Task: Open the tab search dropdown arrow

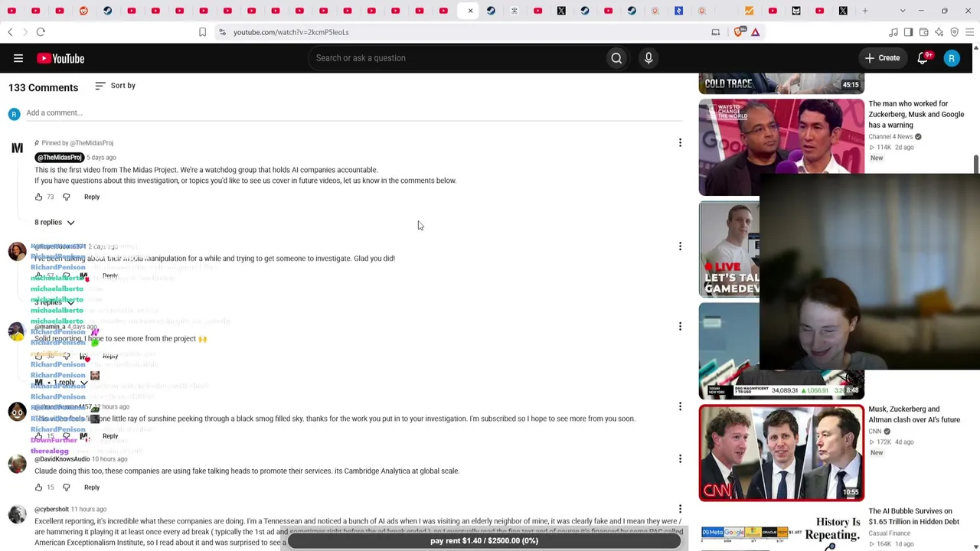Action: point(903,11)
